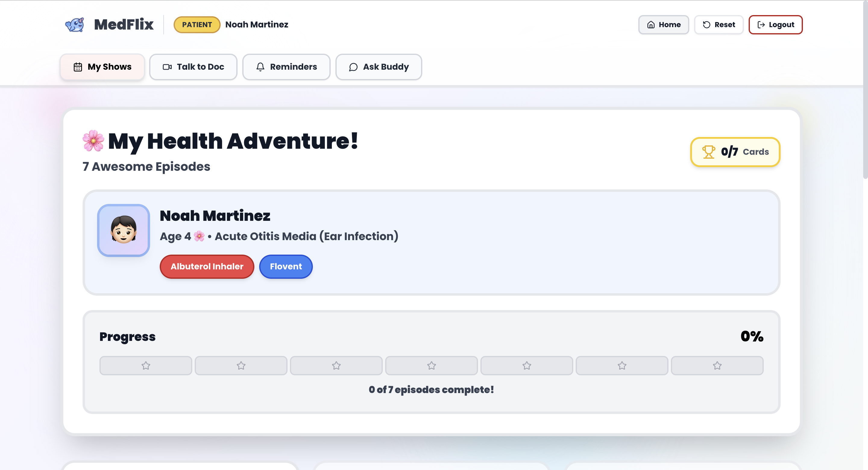Screen dimensions: 868x470
Task: Click the sixth progress star segment
Action: 622,366
